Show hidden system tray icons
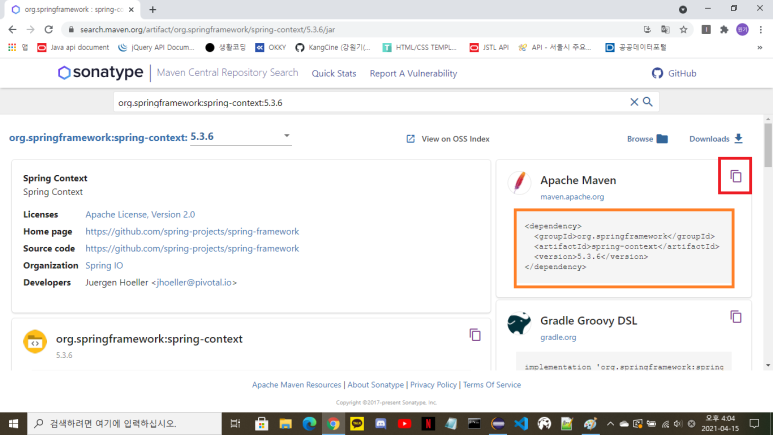 (610, 424)
